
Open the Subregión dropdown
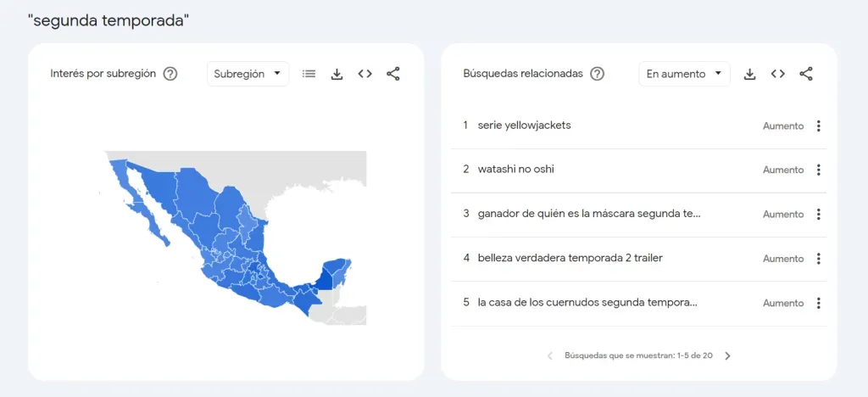click(248, 74)
